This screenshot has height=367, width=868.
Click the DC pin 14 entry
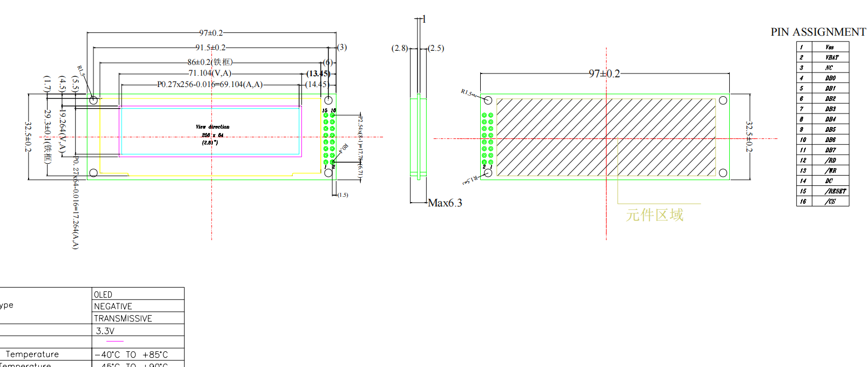pos(829,181)
